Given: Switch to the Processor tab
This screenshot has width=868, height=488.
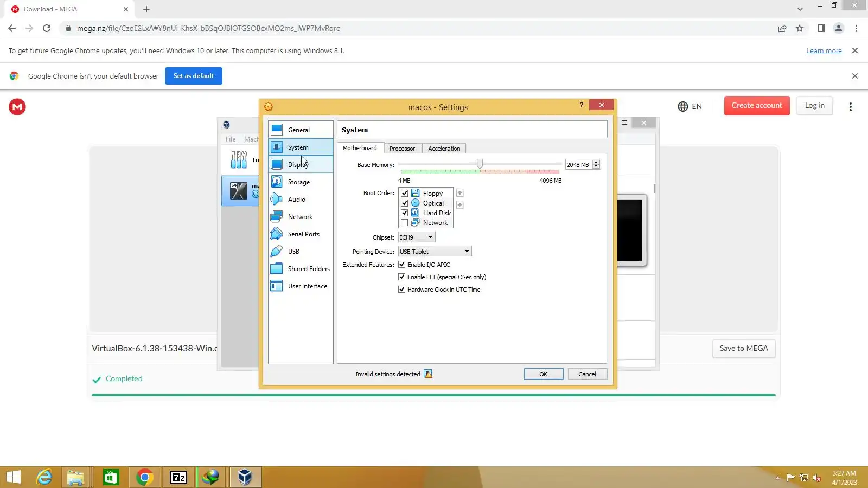Looking at the screenshot, I should [402, 149].
